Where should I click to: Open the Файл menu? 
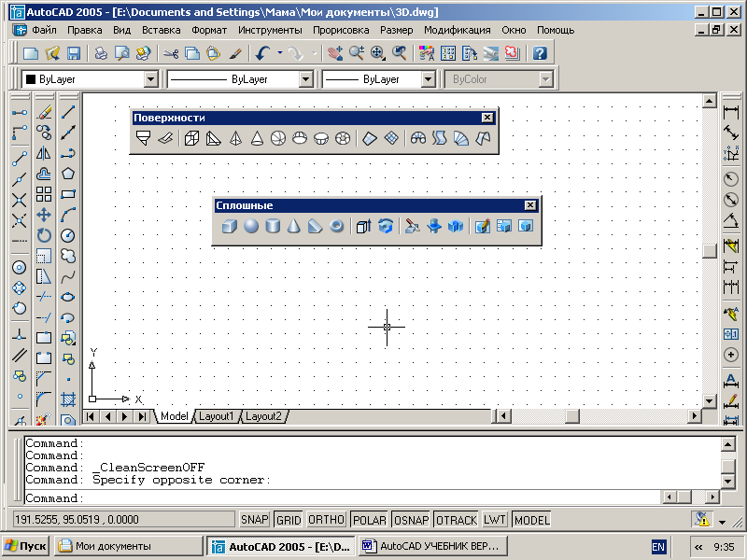(44, 30)
